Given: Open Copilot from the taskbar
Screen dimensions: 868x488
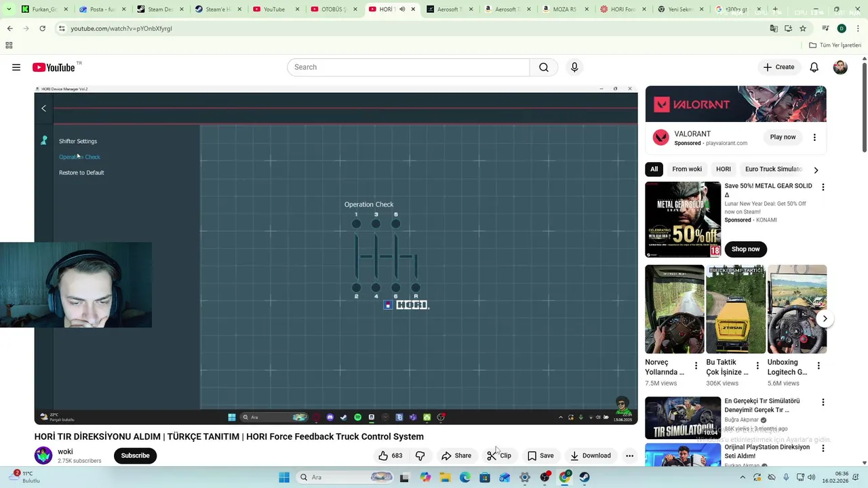Looking at the screenshot, I should (425, 477).
